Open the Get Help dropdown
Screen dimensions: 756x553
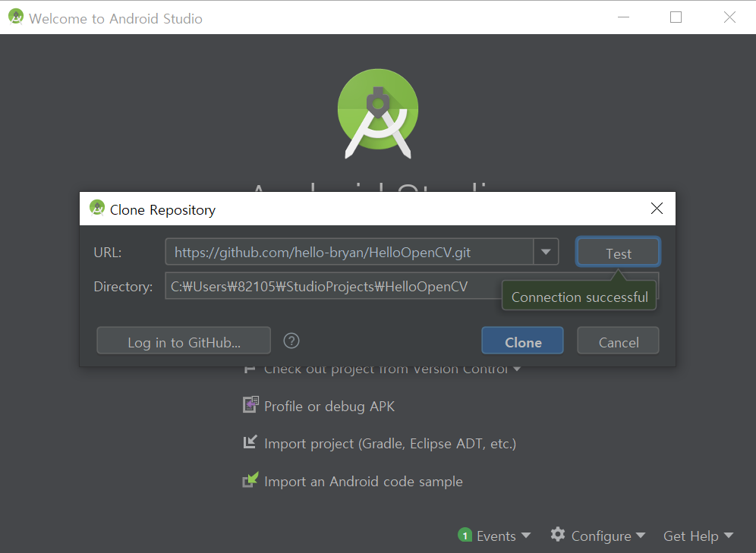pyautogui.click(x=698, y=536)
